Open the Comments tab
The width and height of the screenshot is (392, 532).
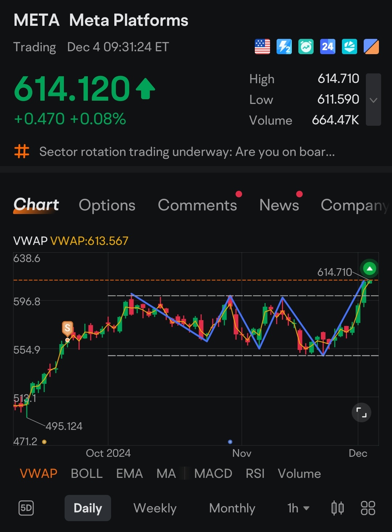(x=197, y=205)
